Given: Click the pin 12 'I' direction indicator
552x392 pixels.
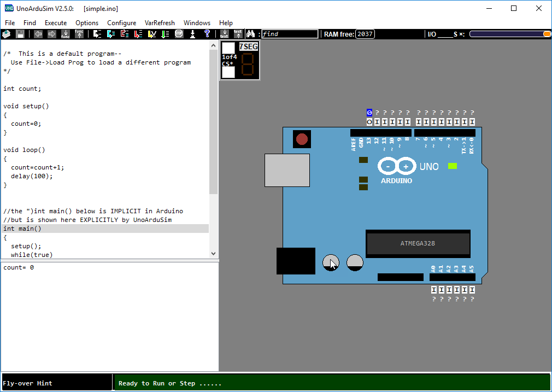Looking at the screenshot, I should point(377,122).
